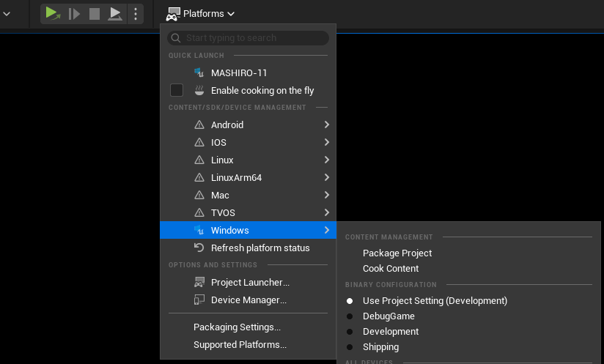Collapse the Platforms dropdown arrow

tap(231, 14)
